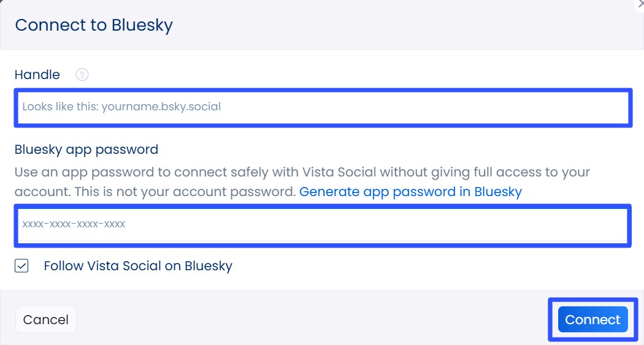Click the empty header area right of the title
This screenshot has width=644, height=345.
(x=399, y=25)
